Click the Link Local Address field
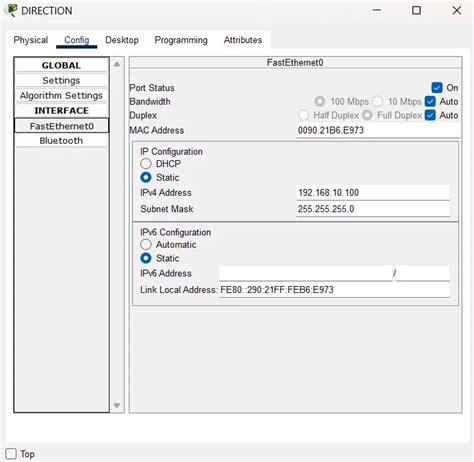This screenshot has width=474, height=462. click(334, 290)
